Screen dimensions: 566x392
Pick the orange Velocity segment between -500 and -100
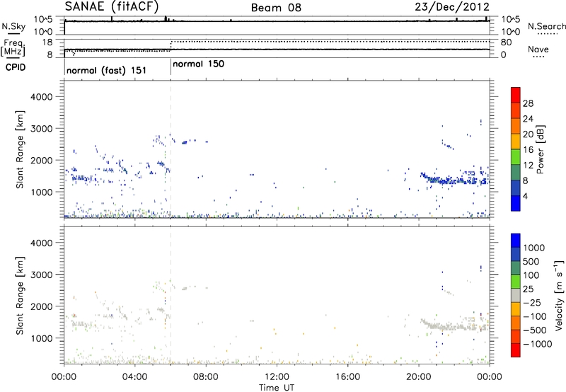click(516, 323)
